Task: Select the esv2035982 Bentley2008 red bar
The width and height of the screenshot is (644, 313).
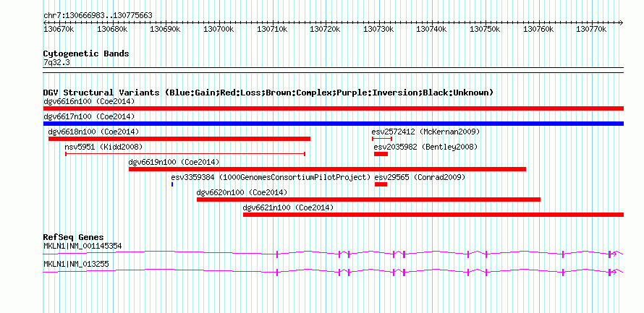Action: click(381, 154)
